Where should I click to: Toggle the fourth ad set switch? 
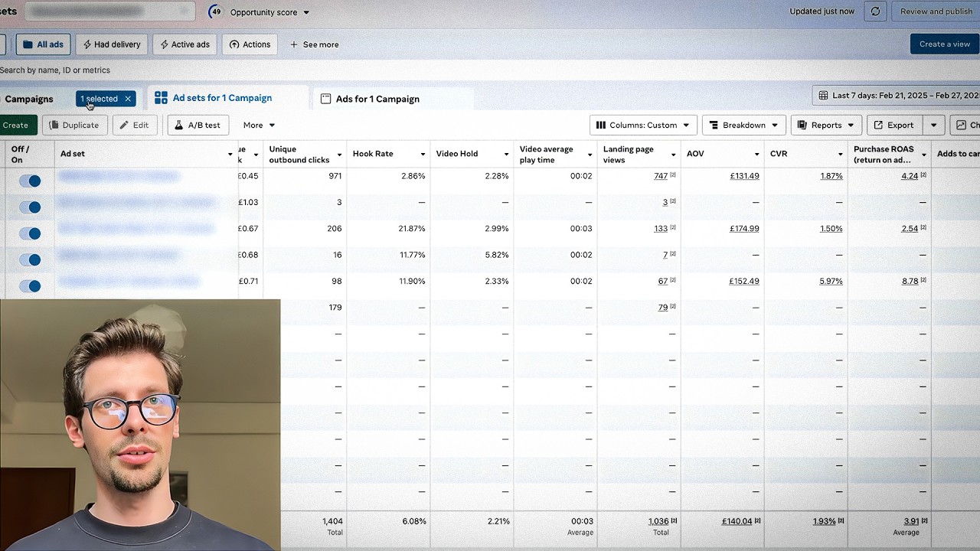(x=30, y=259)
